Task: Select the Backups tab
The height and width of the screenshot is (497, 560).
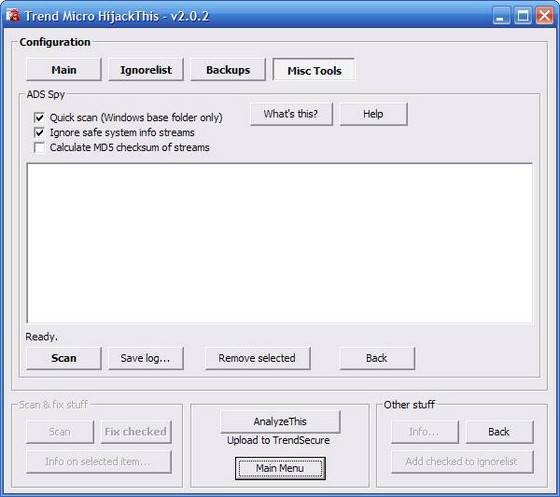Action: 228,70
